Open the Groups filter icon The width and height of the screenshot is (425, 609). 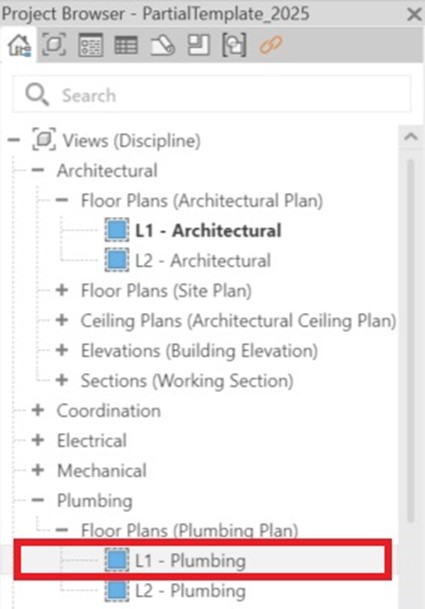click(x=234, y=45)
